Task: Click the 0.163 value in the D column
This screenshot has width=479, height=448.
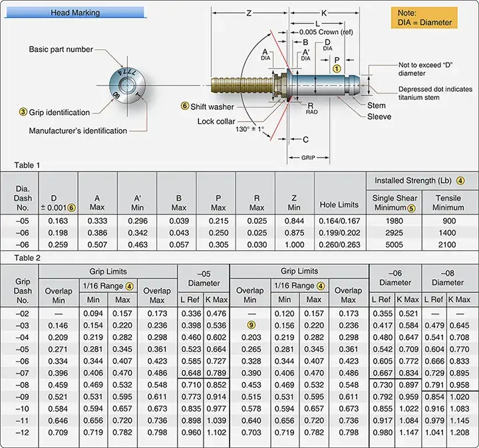Action: (x=58, y=220)
